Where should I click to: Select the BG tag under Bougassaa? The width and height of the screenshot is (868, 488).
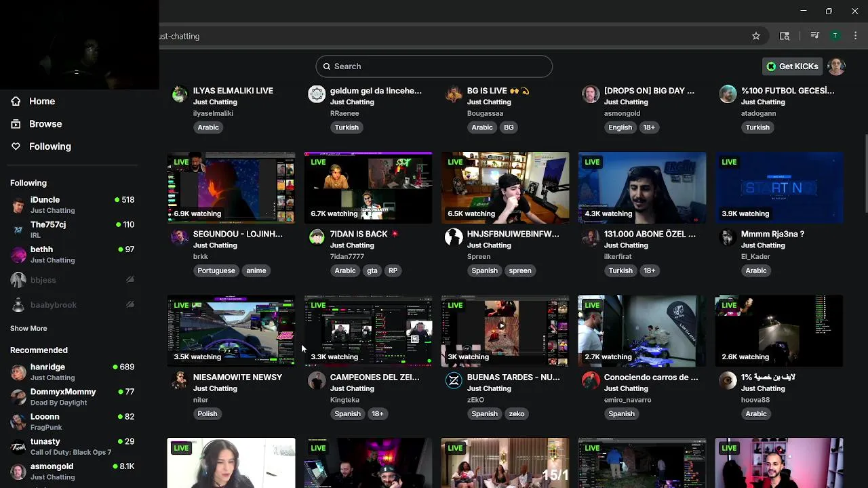pyautogui.click(x=509, y=127)
